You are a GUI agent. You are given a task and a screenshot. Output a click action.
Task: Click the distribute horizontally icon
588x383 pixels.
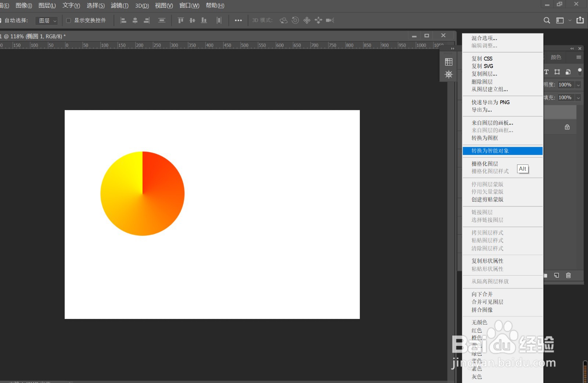tap(219, 20)
